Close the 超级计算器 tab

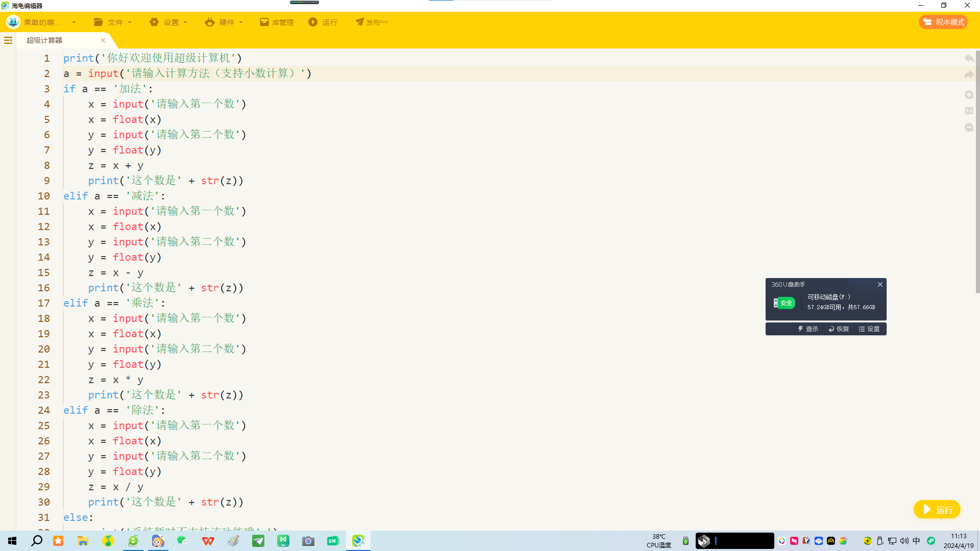pos(103,40)
